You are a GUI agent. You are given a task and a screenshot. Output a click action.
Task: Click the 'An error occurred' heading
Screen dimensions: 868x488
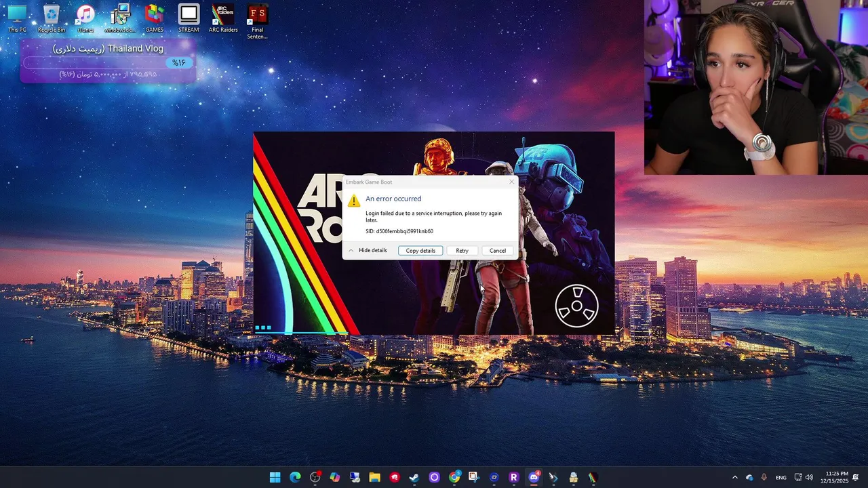click(393, 199)
